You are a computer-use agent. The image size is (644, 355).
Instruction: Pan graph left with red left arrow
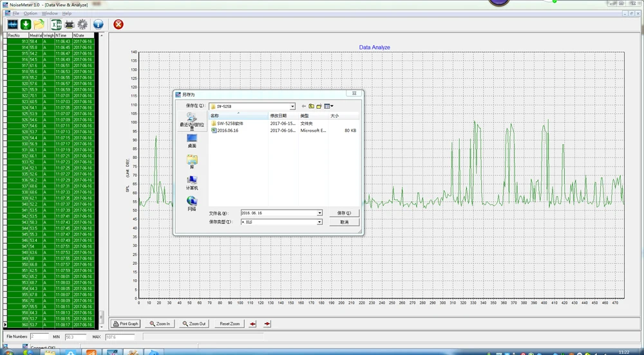(x=252, y=324)
